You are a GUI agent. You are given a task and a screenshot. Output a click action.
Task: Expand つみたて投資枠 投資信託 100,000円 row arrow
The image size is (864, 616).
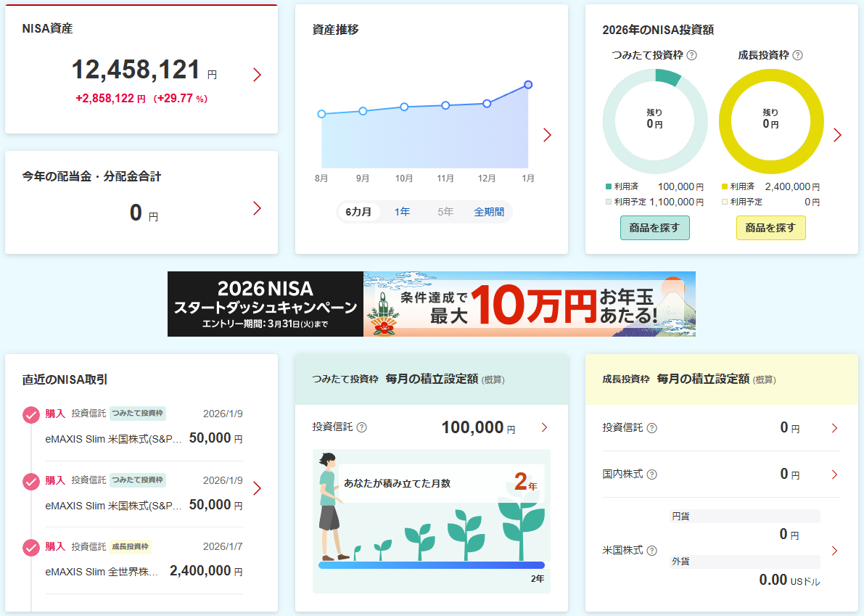(544, 428)
